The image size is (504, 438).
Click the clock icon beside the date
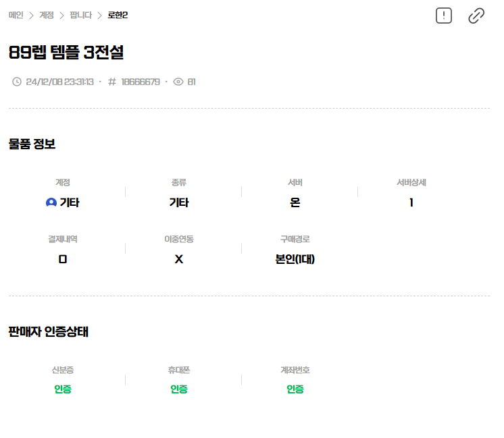click(17, 82)
